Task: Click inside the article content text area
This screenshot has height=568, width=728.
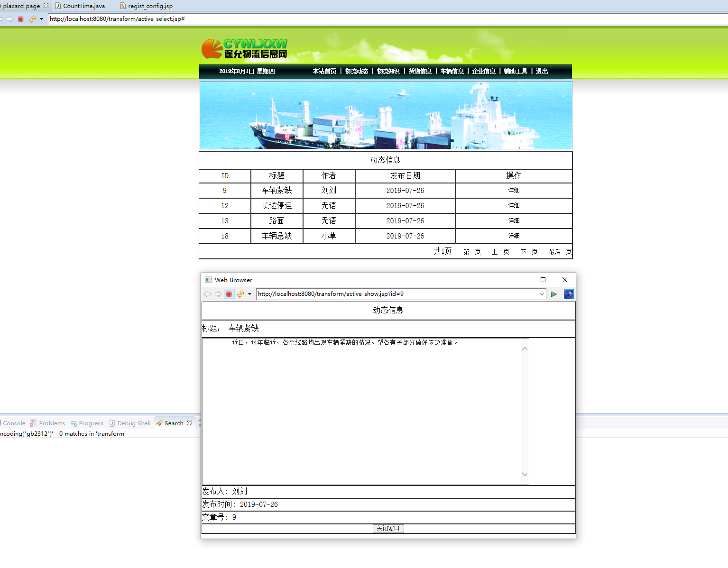Action: pos(362,412)
